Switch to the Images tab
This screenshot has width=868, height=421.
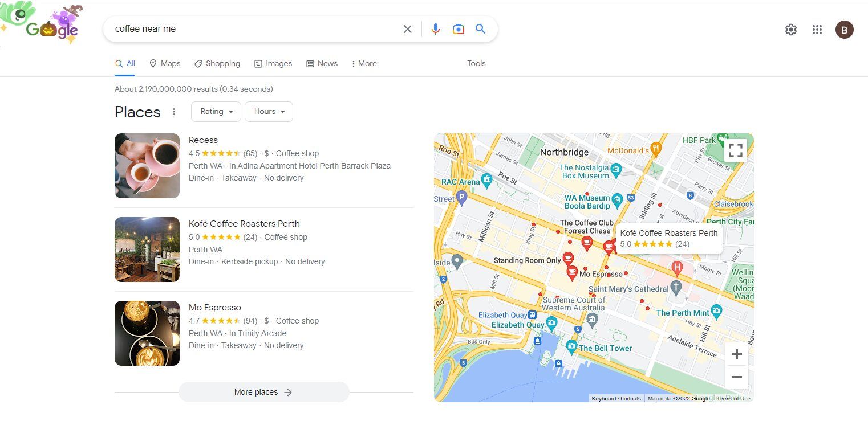point(273,63)
